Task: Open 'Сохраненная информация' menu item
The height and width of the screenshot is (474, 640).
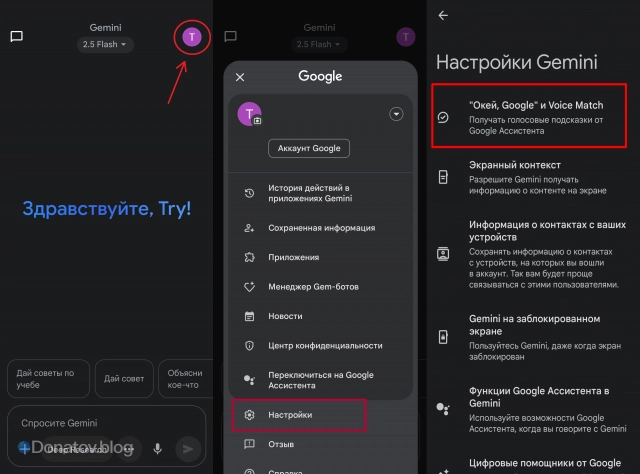Action: 320,228
